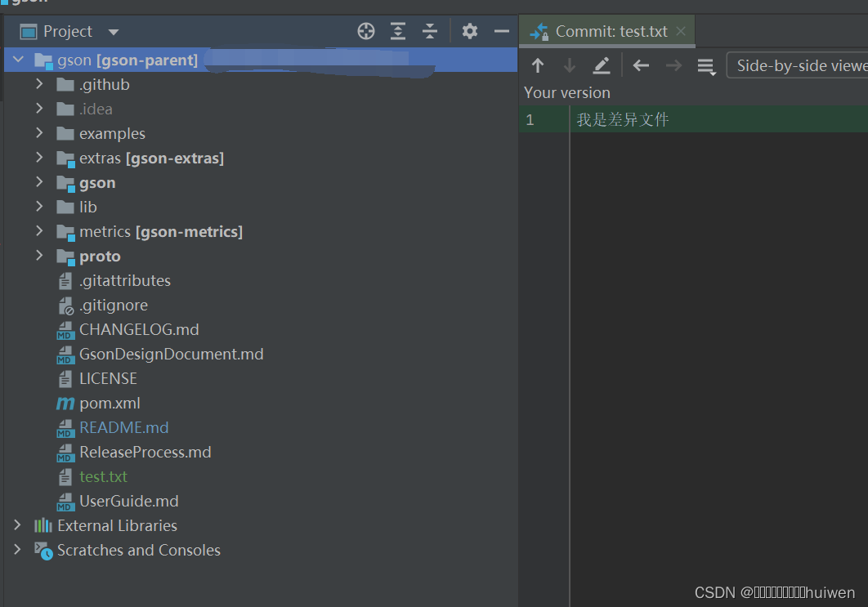Click line number 1 in gutter
Screen dimensions: 868x607
[x=530, y=119]
